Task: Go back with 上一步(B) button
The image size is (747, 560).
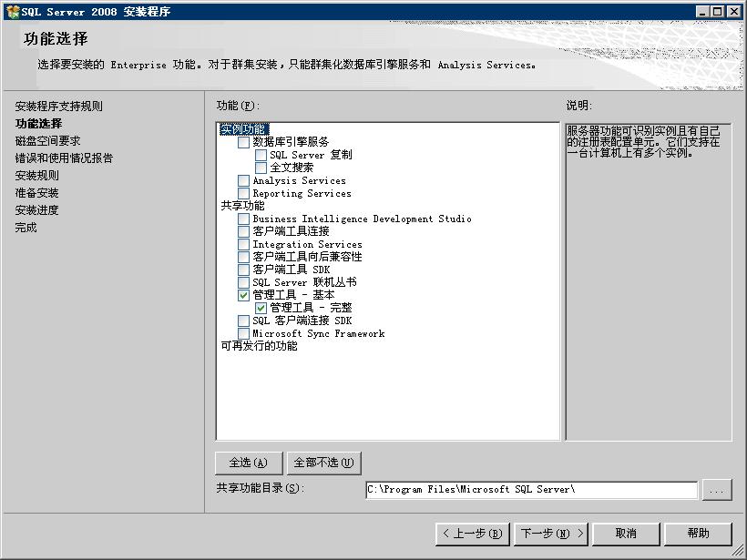Action: click(473, 534)
